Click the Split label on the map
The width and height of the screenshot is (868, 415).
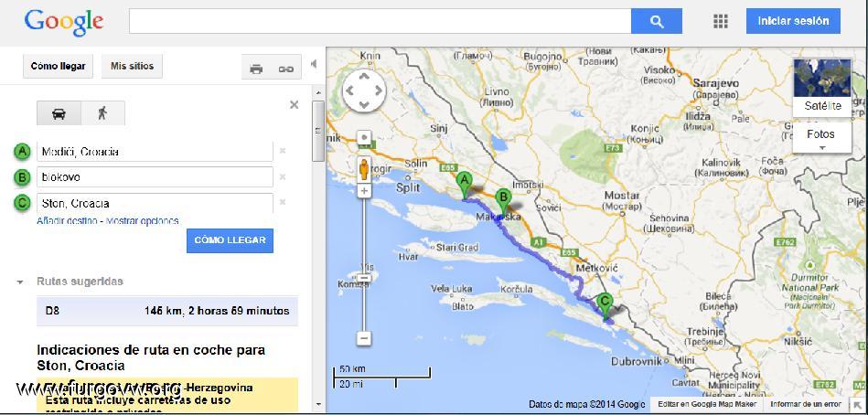coord(409,188)
